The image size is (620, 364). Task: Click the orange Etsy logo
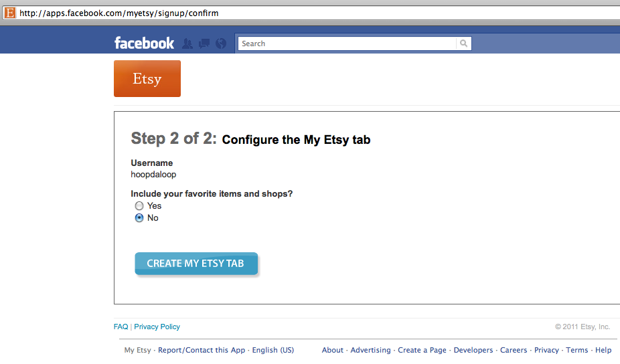pos(147,79)
